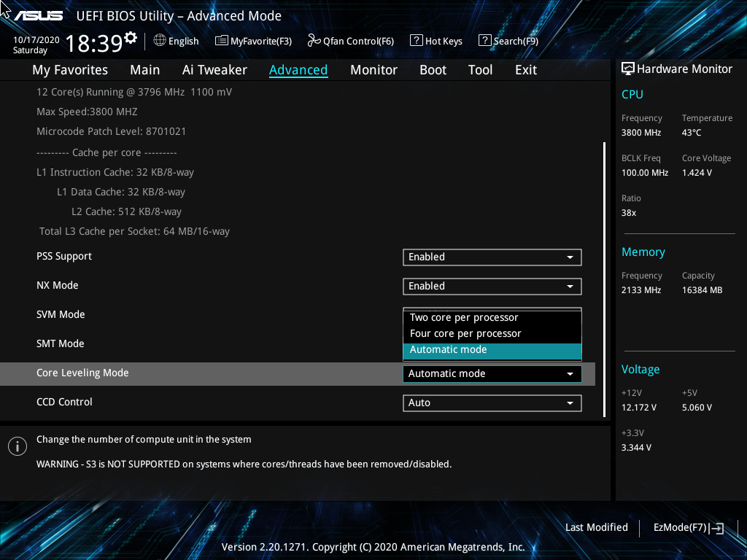Image resolution: width=747 pixels, height=560 pixels.
Task: Switch to My Favorites tab
Action: 70,70
